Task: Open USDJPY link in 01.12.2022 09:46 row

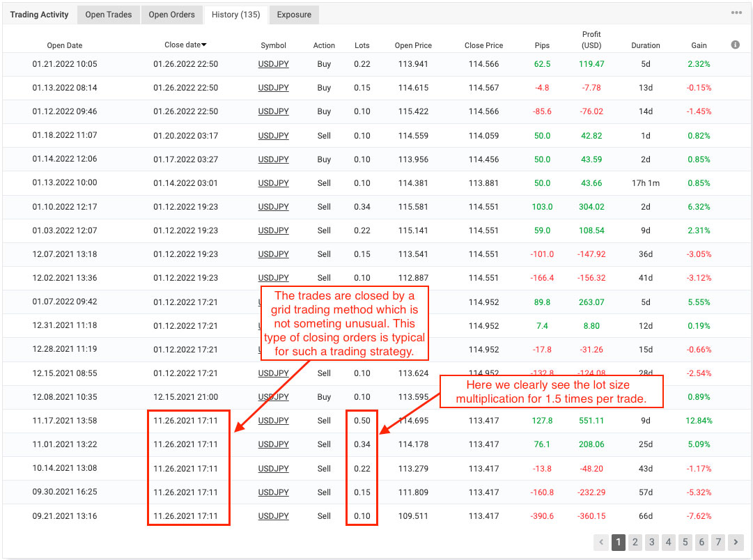Action: (273, 111)
